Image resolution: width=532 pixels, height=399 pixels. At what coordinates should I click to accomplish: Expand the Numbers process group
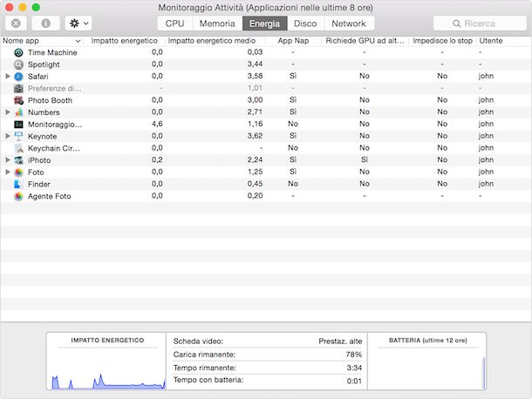pyautogui.click(x=8, y=112)
